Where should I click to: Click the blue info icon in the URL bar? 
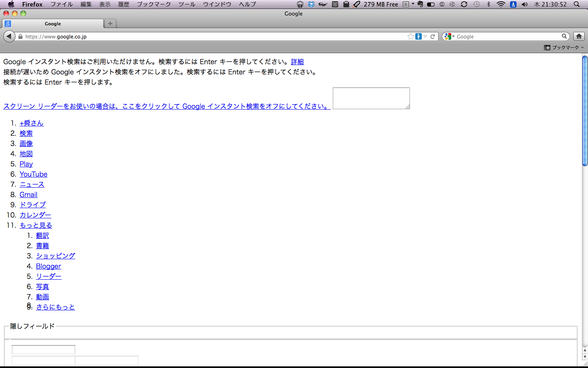click(418, 36)
